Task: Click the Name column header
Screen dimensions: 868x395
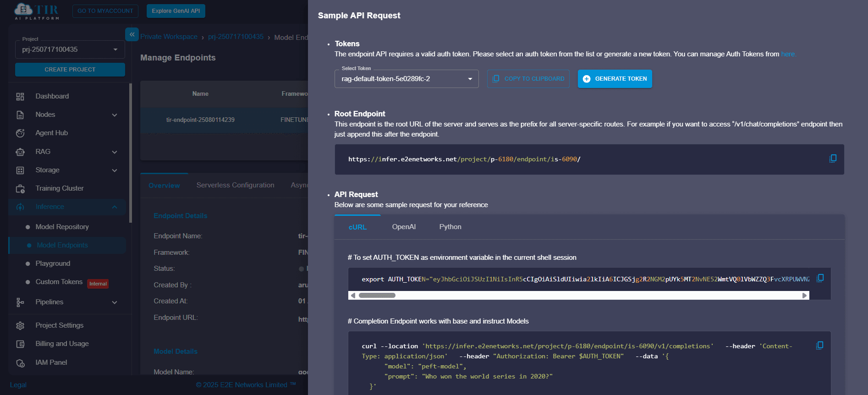Action: (200, 93)
